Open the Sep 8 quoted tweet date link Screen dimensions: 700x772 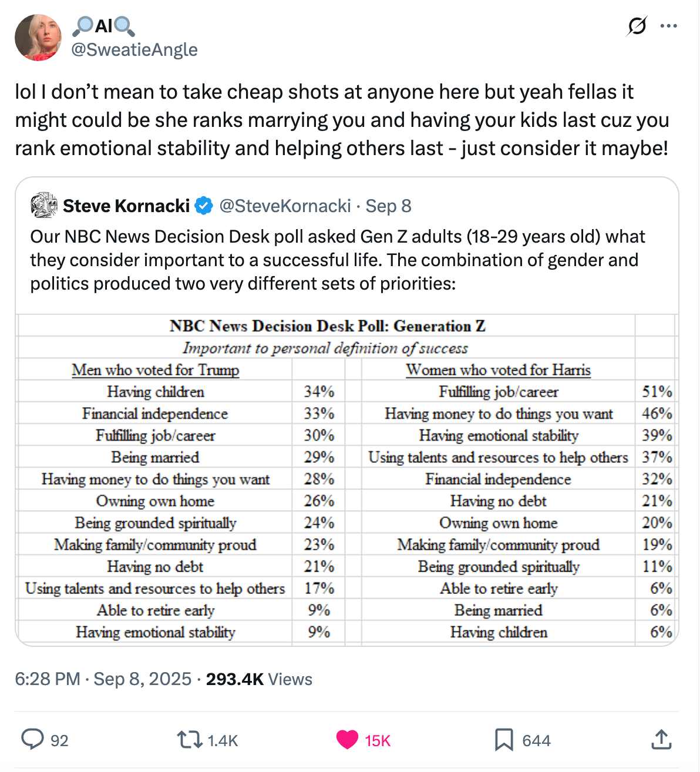389,206
